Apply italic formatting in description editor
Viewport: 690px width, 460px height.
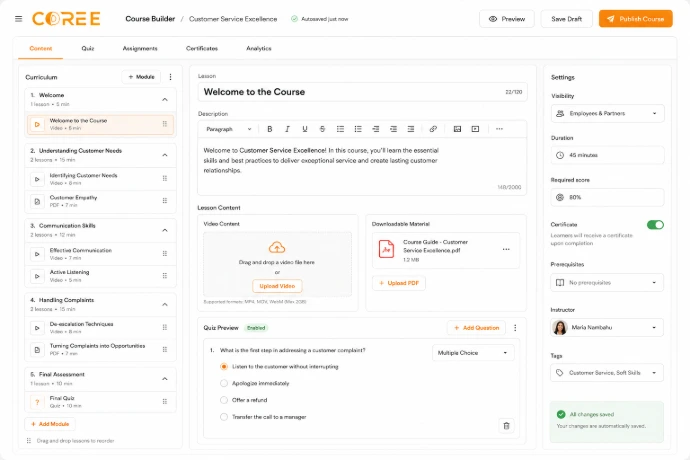click(x=287, y=129)
